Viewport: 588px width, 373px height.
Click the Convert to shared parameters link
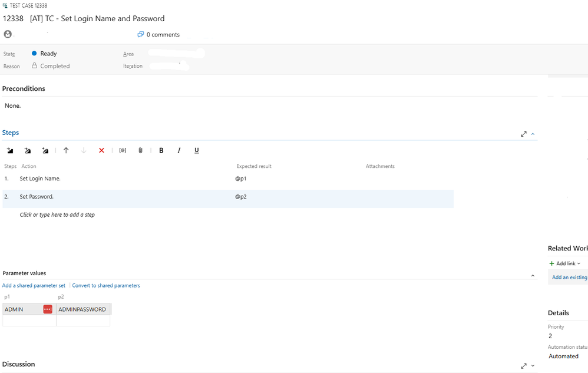pyautogui.click(x=106, y=286)
